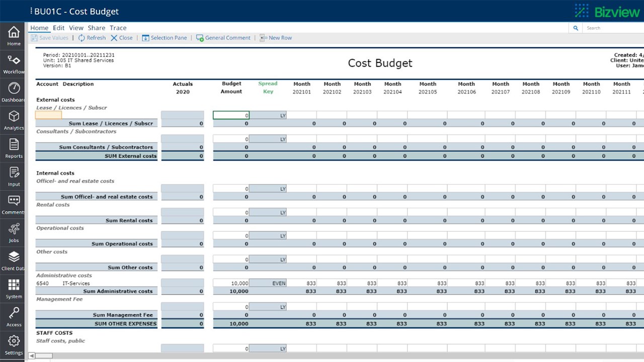Open the Access key icon

click(14, 313)
